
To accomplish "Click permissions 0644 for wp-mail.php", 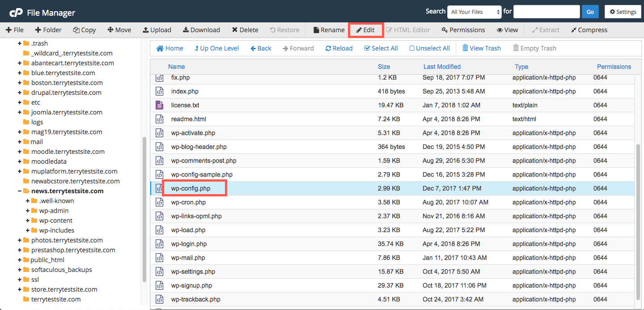I will [600, 258].
